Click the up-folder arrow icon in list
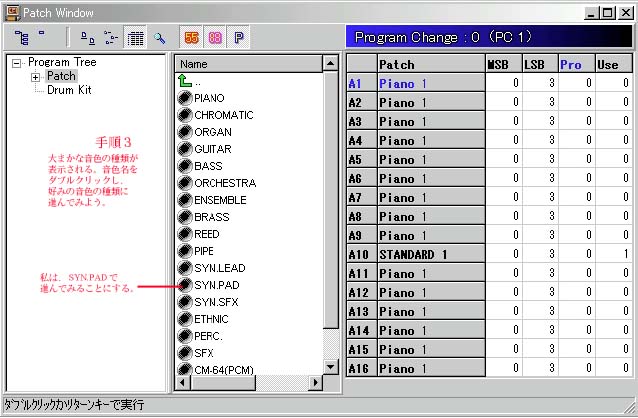Screen dimensions: 638x418 click(185, 81)
